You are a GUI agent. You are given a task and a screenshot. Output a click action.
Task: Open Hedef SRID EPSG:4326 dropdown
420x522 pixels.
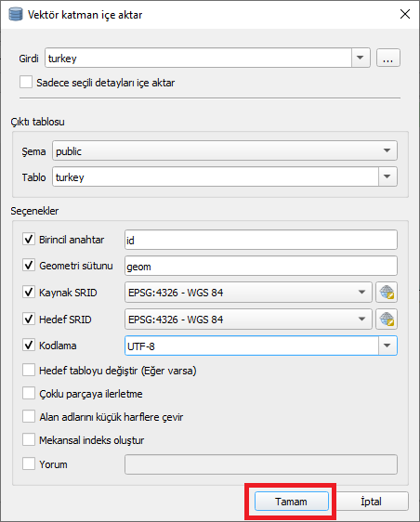pos(248,320)
